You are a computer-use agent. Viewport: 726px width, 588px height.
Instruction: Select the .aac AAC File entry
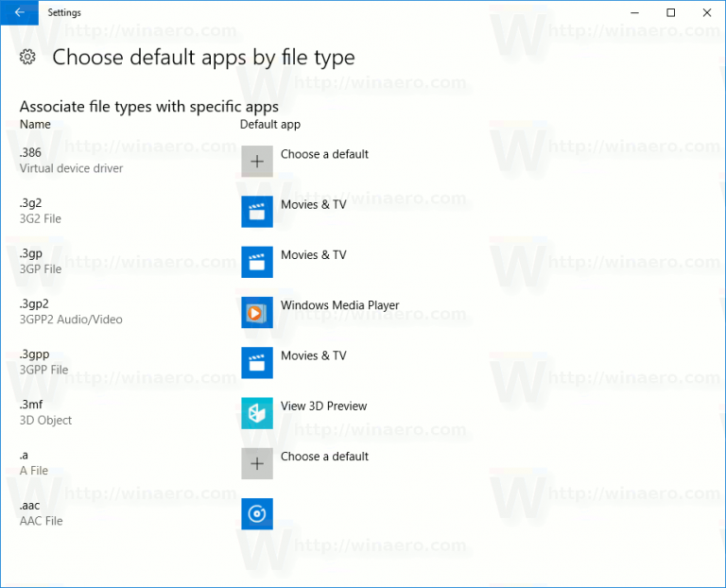click(x=41, y=513)
